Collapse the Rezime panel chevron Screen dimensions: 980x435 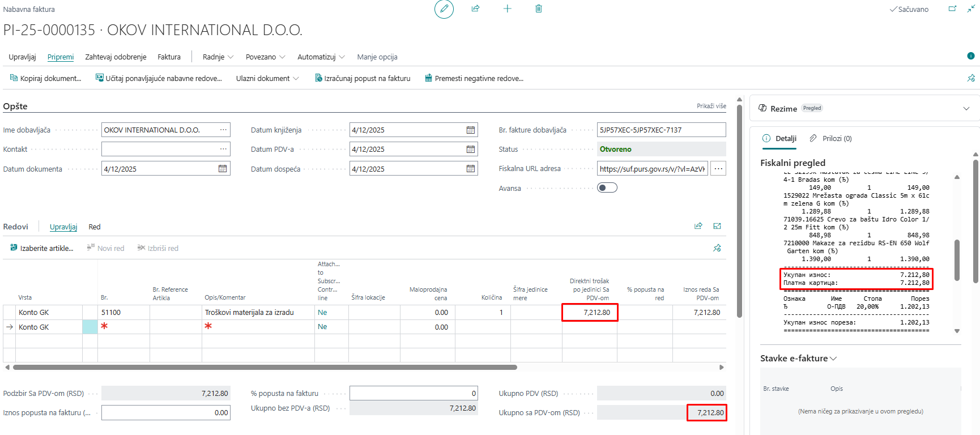966,109
